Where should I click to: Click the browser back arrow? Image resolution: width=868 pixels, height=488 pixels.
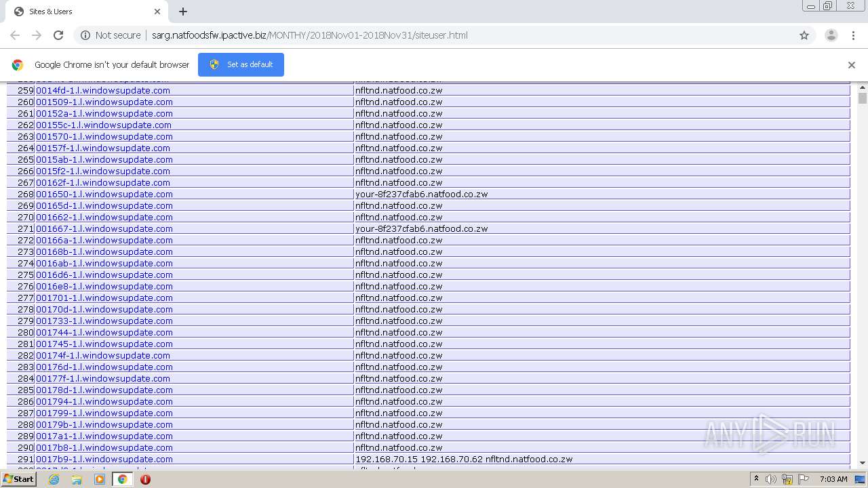(x=15, y=35)
